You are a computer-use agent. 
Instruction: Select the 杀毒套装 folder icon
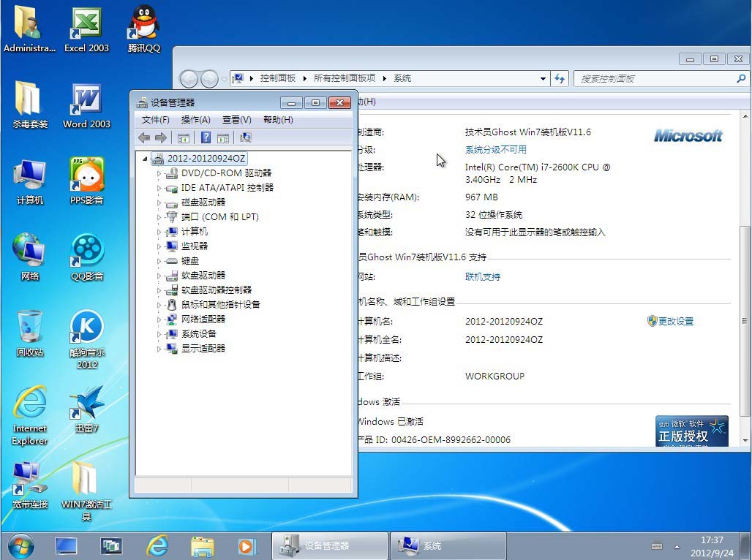tap(30, 104)
